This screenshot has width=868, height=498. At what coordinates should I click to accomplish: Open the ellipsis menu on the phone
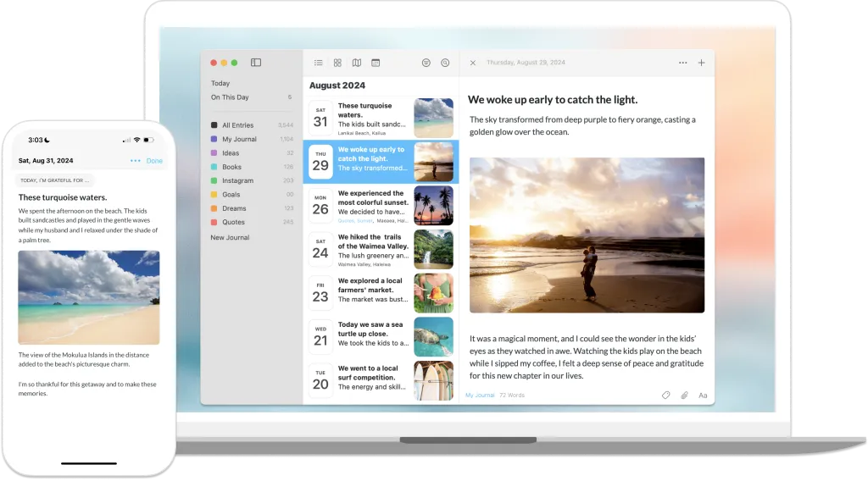tap(135, 160)
